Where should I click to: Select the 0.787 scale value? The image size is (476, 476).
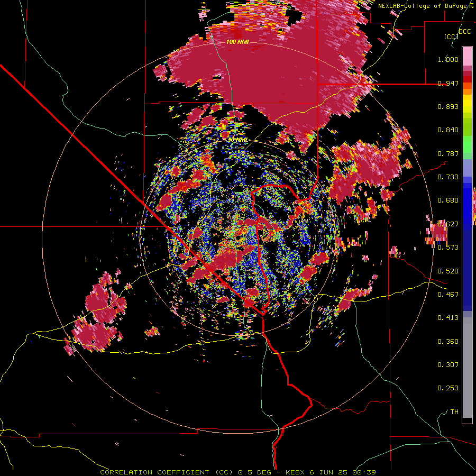448,153
